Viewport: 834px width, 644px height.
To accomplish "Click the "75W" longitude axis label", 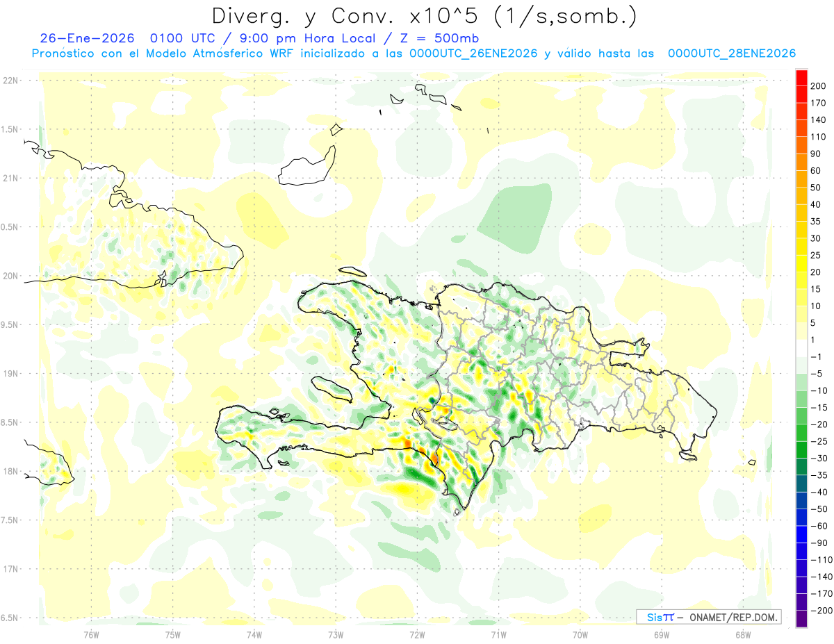I will pyautogui.click(x=173, y=635).
